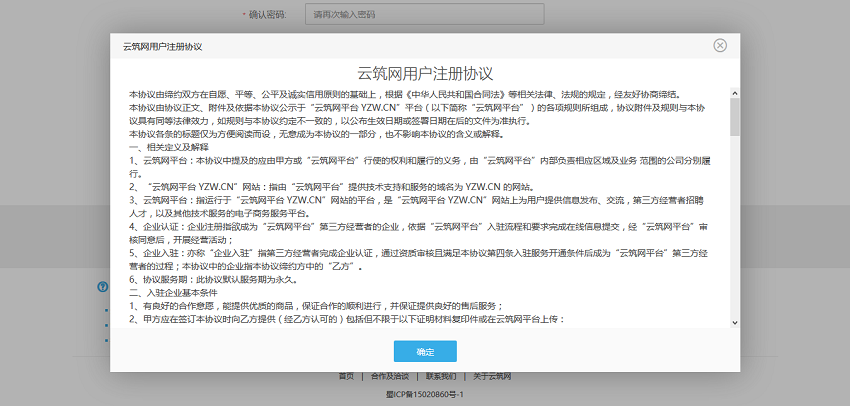Viewport: 850px width, 406px height.
Task: Click the agreement scrollbar's up arrow
Action: pos(735,93)
